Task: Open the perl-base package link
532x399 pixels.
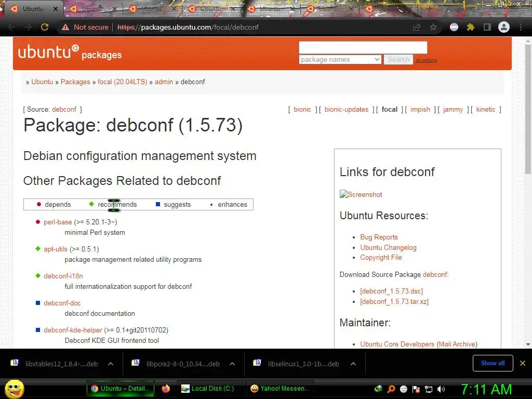Action: [58, 222]
